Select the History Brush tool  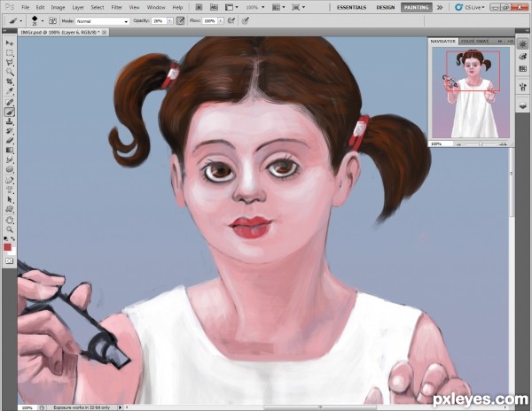tap(10, 131)
